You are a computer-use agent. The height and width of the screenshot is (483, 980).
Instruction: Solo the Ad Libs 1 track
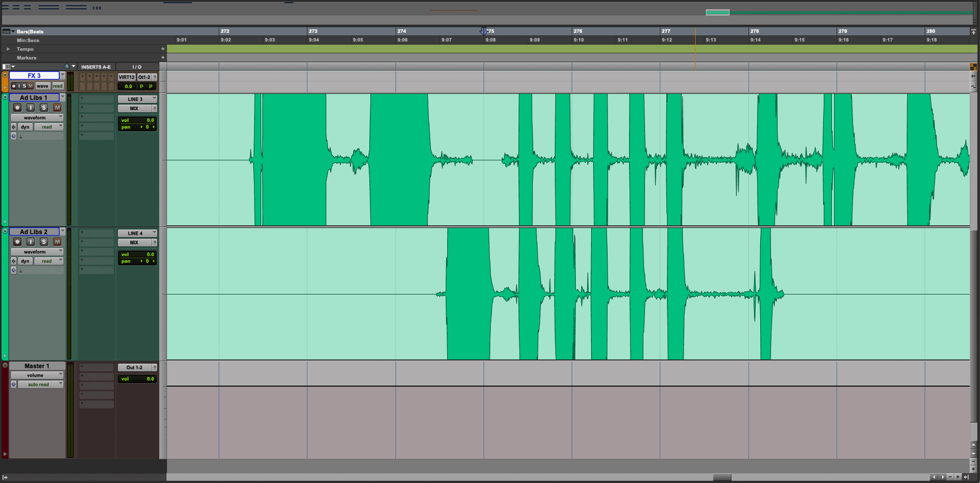pyautogui.click(x=44, y=108)
